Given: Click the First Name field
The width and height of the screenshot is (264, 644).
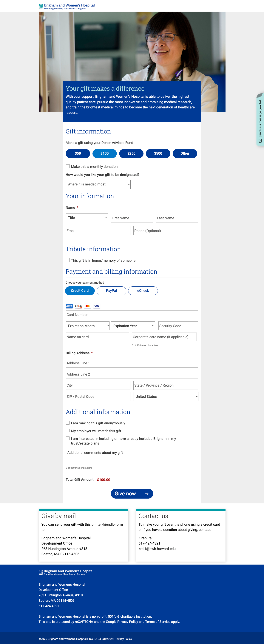Looking at the screenshot, I should click(132, 218).
